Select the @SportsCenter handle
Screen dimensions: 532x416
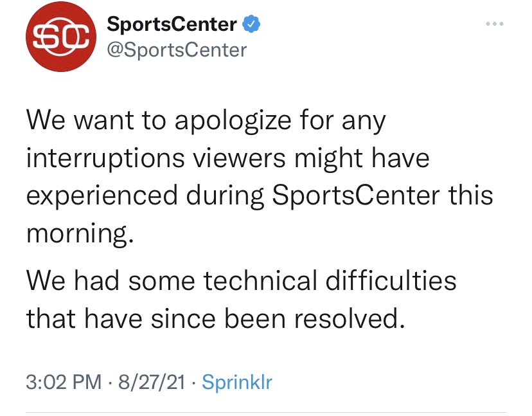point(177,50)
